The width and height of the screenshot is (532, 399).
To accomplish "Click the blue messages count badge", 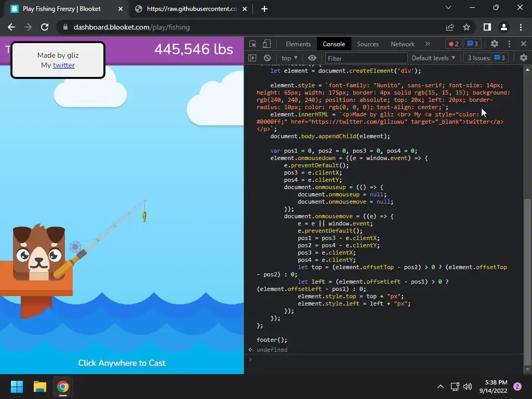I will coord(473,44).
